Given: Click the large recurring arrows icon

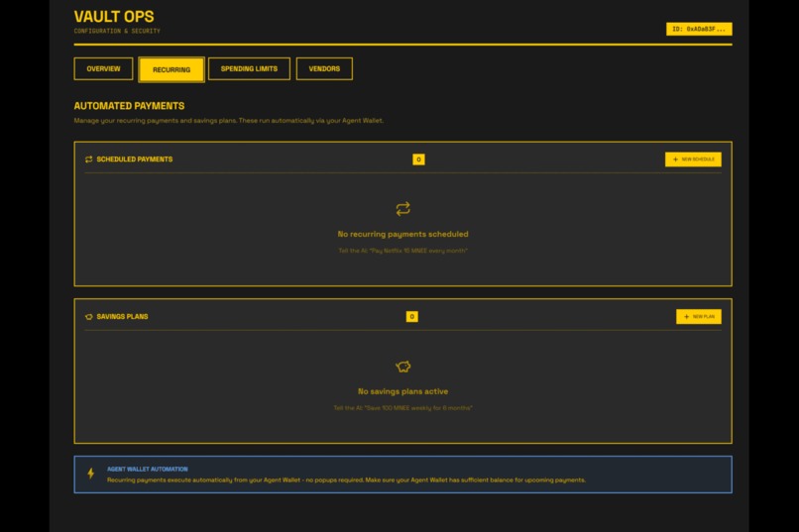Looking at the screenshot, I should (403, 209).
